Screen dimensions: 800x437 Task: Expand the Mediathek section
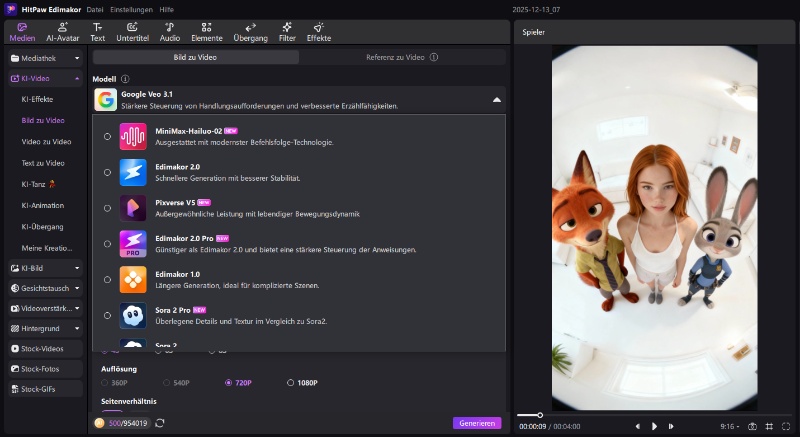[x=77, y=58]
